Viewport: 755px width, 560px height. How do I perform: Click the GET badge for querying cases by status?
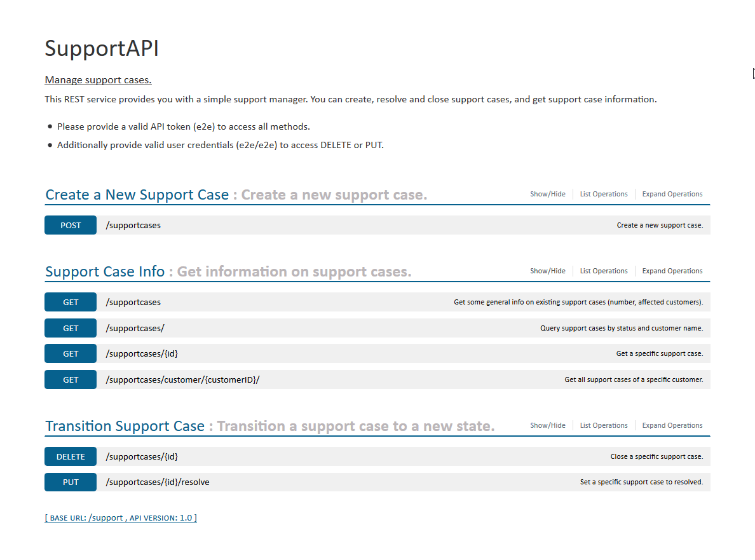(x=71, y=329)
